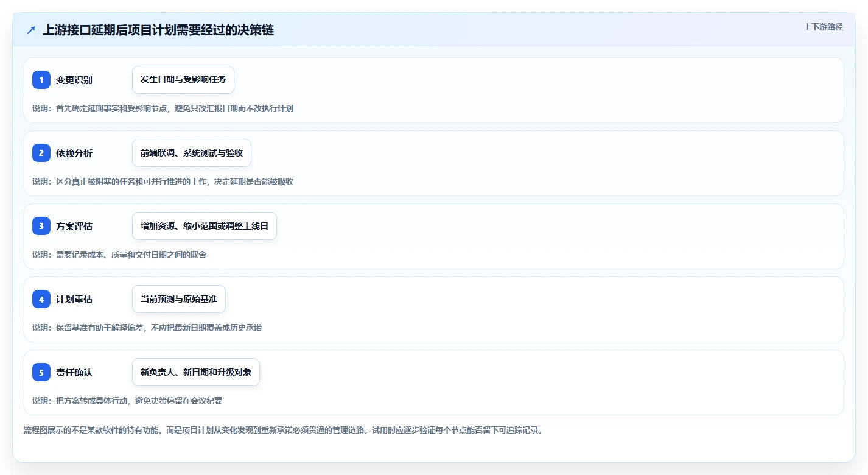This screenshot has height=475, width=868.
Task: Click the note starting 说明：把方案转成具体行动
Action: [x=127, y=401]
